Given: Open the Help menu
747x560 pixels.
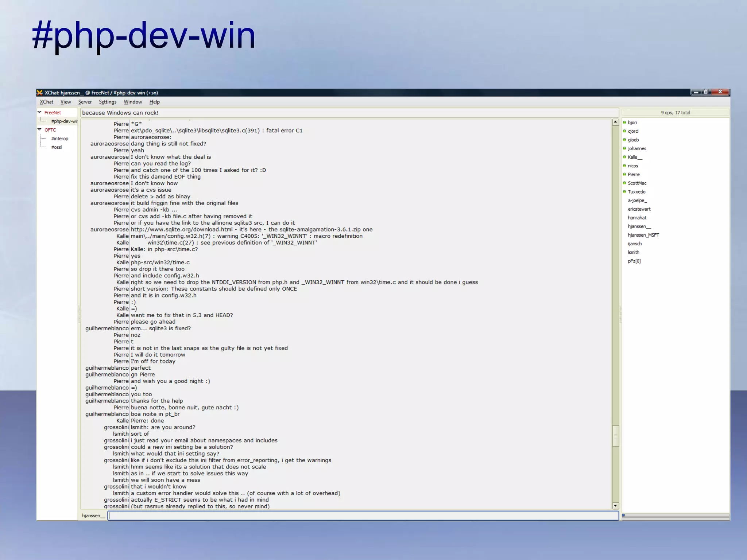Looking at the screenshot, I should pyautogui.click(x=154, y=102).
